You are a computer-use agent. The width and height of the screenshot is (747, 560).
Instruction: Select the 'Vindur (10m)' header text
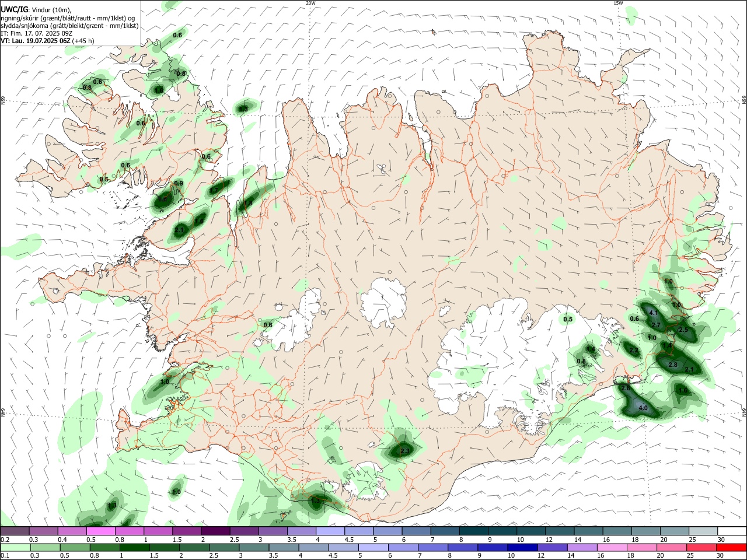point(51,10)
